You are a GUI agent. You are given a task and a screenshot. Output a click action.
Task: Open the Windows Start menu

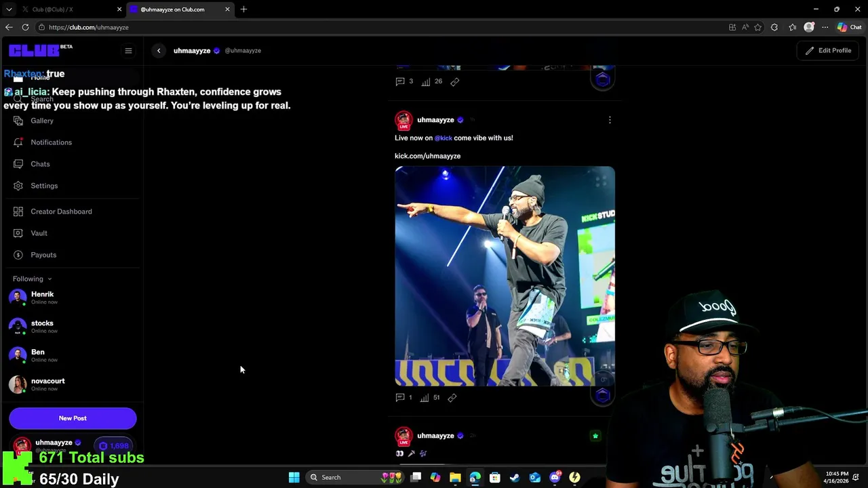click(x=294, y=477)
